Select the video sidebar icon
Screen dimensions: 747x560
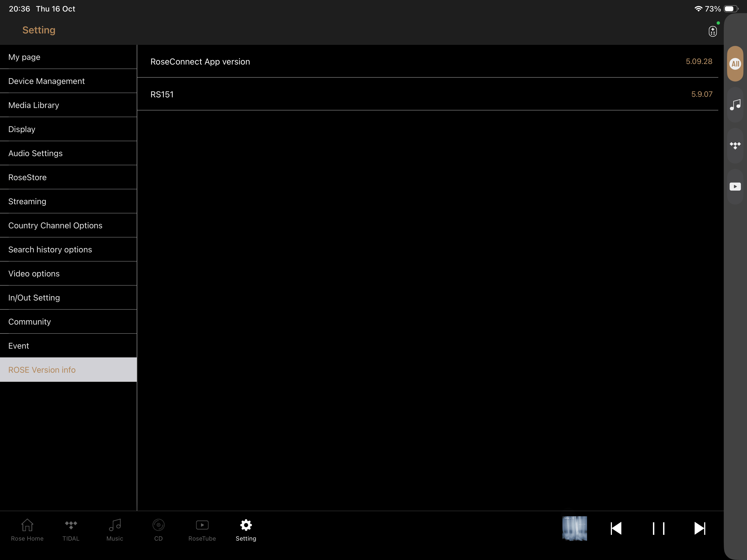pyautogui.click(x=735, y=186)
